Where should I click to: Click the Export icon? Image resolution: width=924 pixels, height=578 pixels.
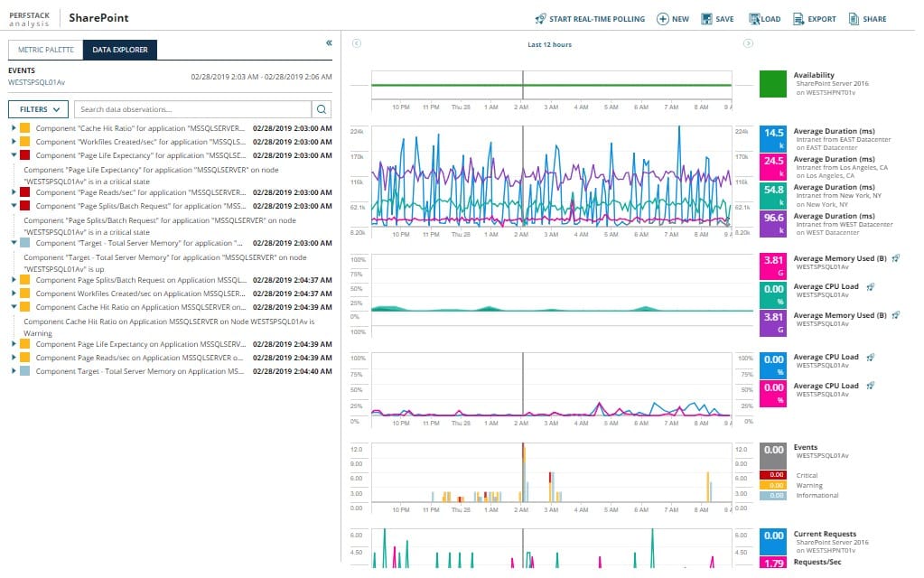tap(798, 19)
